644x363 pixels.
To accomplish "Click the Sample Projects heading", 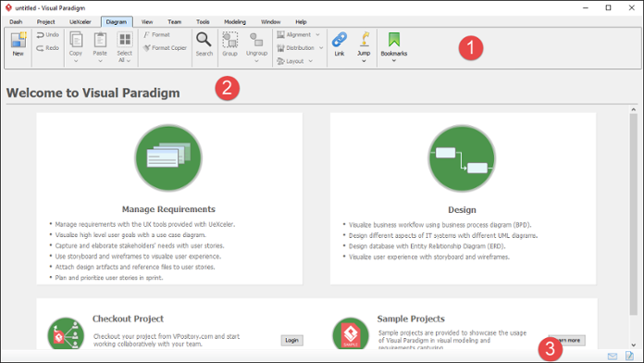I will pyautogui.click(x=411, y=319).
